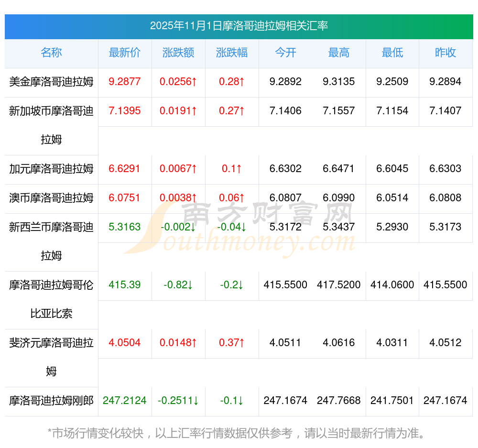Select the 昨收 column header
This screenshot has height=448, width=478.
[445, 53]
